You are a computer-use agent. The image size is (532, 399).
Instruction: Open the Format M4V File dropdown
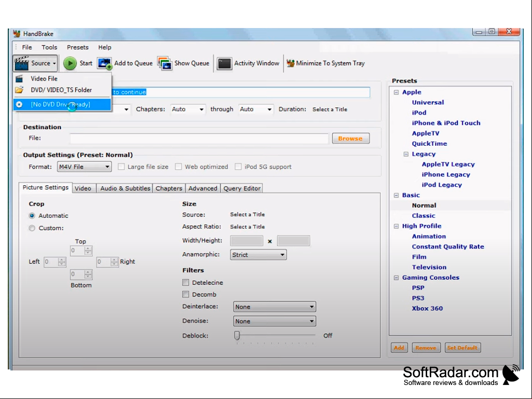pyautogui.click(x=84, y=167)
